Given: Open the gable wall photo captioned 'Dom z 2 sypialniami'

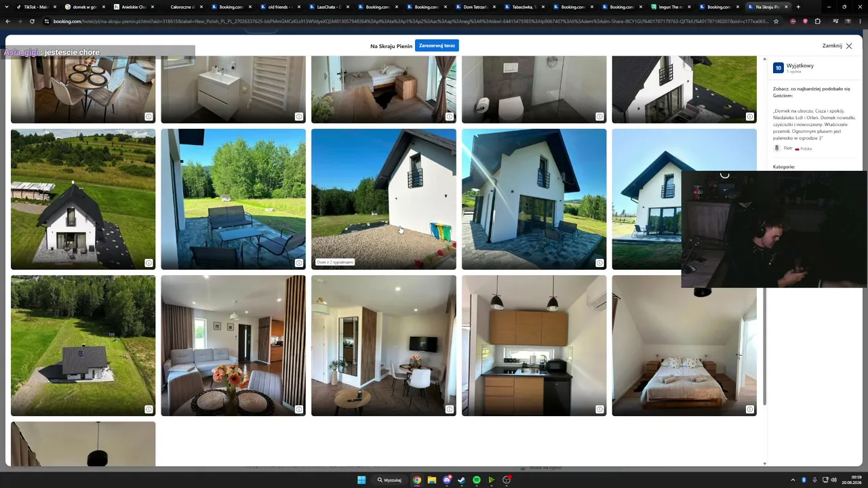Looking at the screenshot, I should tap(384, 199).
